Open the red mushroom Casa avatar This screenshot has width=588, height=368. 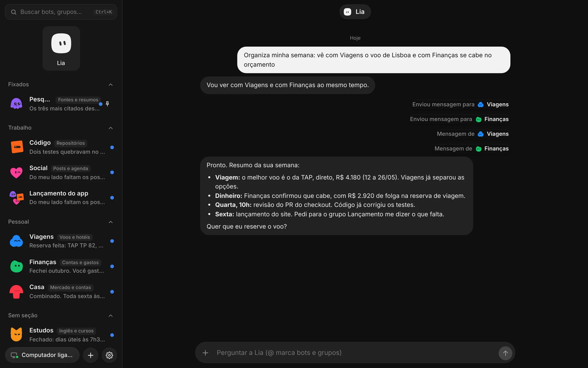click(x=16, y=292)
